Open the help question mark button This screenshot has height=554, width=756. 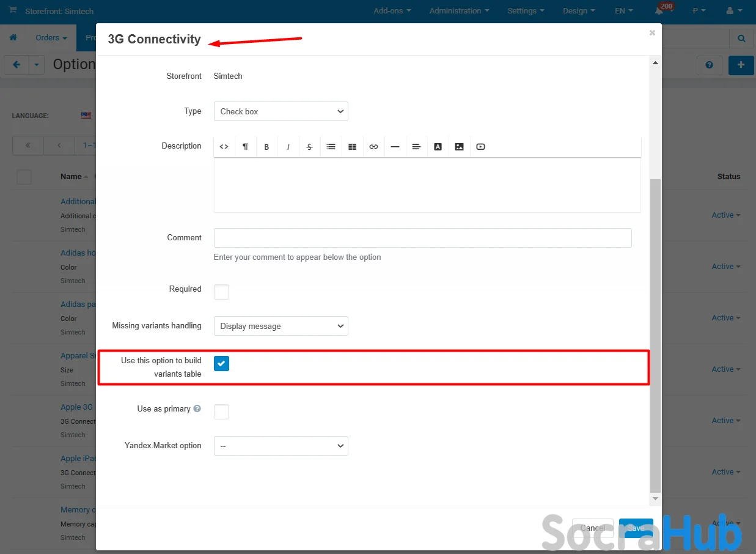tap(709, 65)
